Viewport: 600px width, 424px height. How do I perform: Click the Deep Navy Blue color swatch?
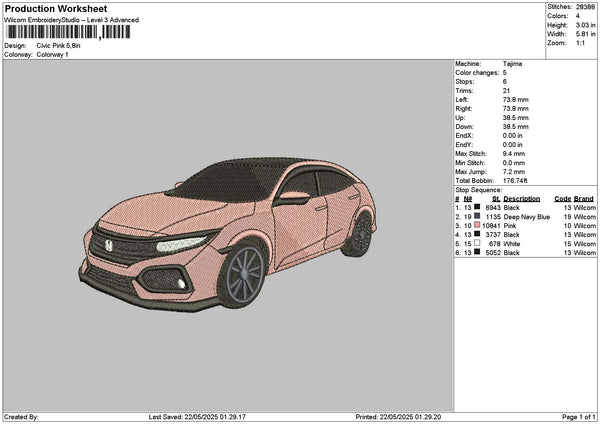tap(477, 216)
